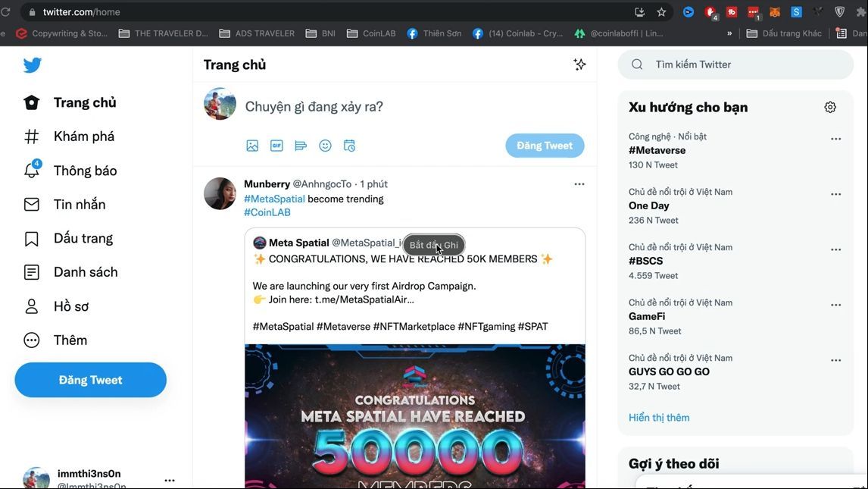
Task: Click the Twitter bird logo
Action: coord(32,64)
